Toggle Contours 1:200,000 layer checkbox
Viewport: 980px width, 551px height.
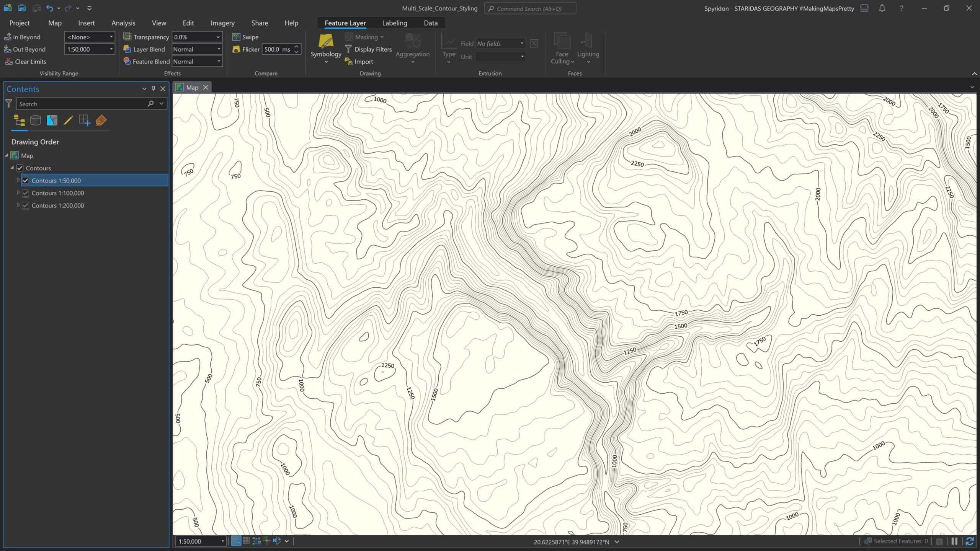26,205
